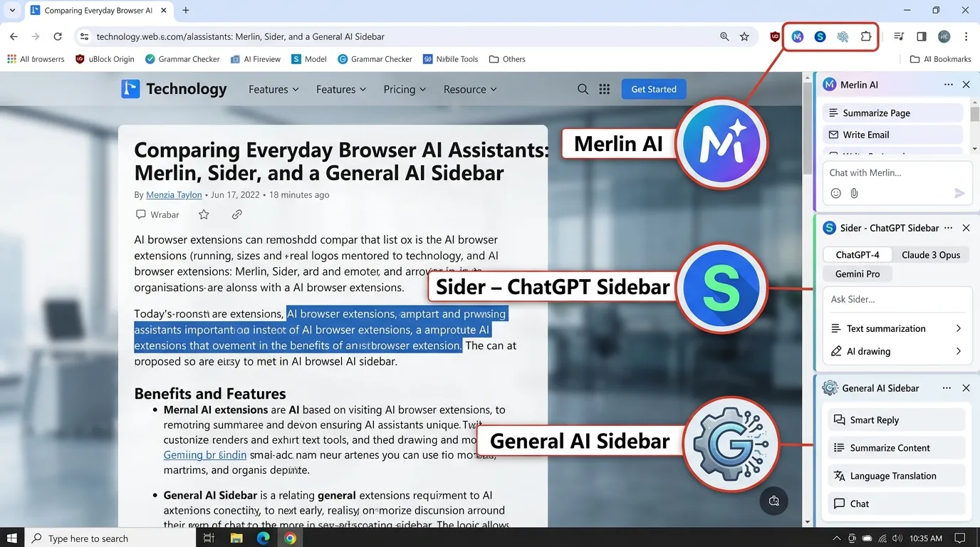
Task: Click the Ask Sider input field
Action: click(x=897, y=300)
